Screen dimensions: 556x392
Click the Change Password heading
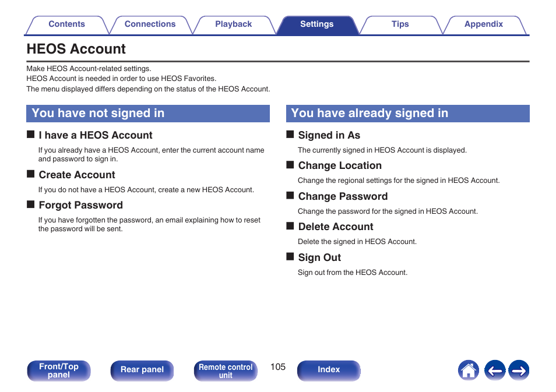pyautogui.click(x=343, y=196)
